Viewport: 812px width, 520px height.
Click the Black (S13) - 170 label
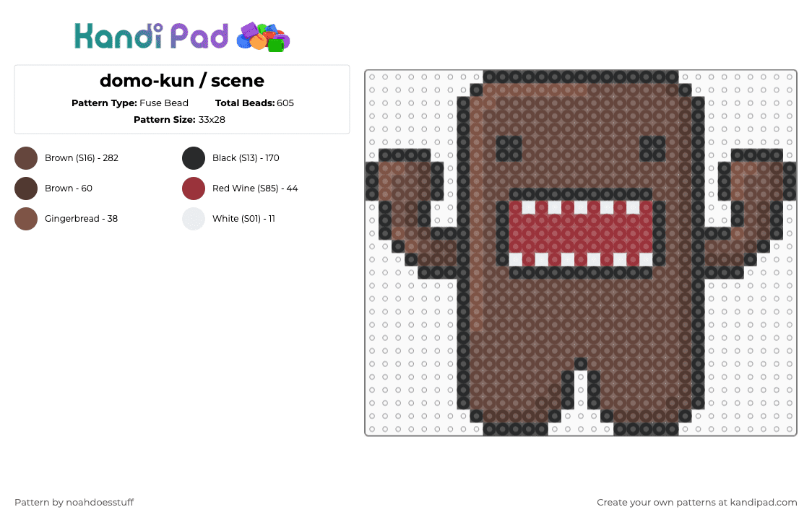pos(246,158)
